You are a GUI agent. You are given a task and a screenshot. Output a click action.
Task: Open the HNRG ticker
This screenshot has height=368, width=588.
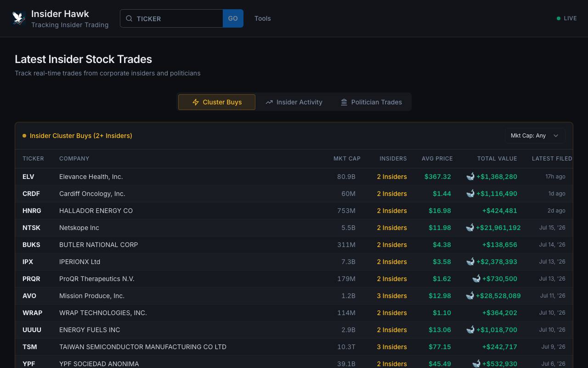32,211
